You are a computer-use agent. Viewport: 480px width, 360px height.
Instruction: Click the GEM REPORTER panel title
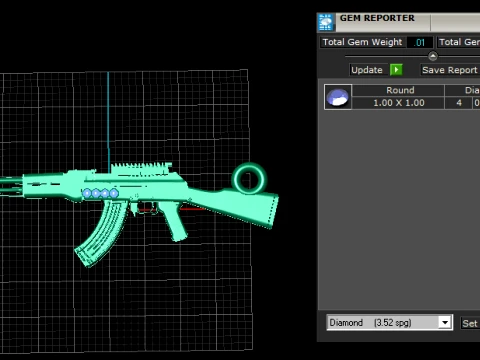coord(377,18)
